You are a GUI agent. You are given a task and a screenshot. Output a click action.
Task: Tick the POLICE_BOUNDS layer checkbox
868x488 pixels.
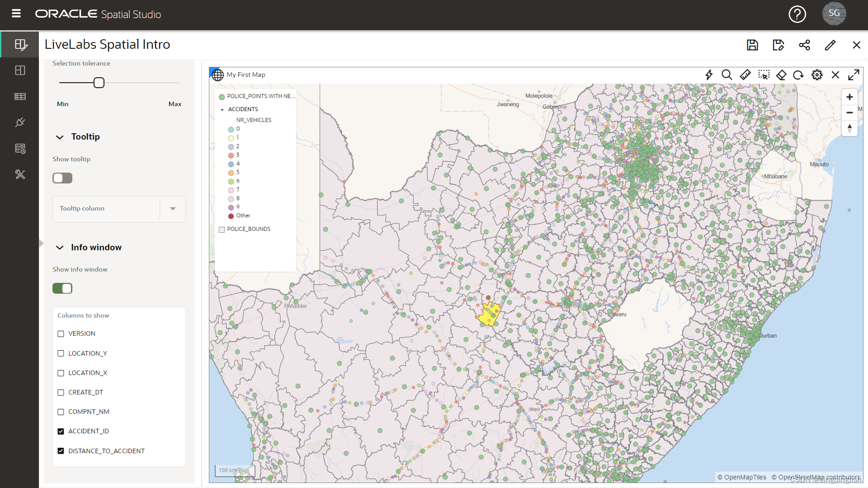(x=222, y=230)
